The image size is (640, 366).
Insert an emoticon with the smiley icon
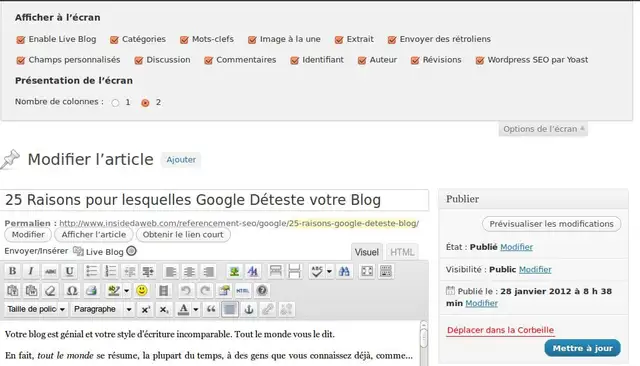pyautogui.click(x=142, y=291)
